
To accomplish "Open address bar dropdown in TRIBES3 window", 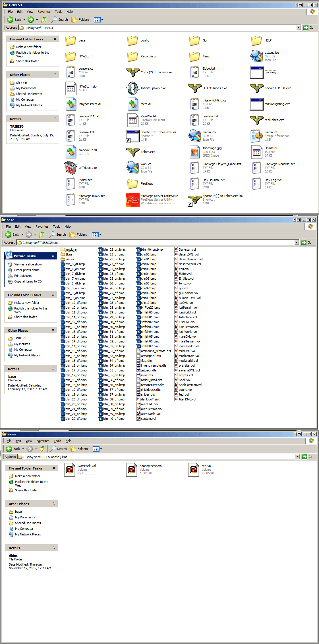I will [299, 28].
